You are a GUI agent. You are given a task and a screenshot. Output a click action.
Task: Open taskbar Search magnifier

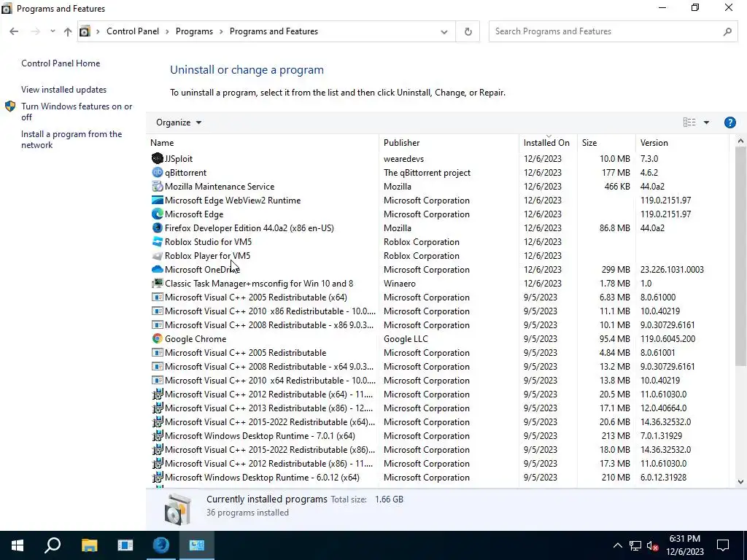(53, 545)
